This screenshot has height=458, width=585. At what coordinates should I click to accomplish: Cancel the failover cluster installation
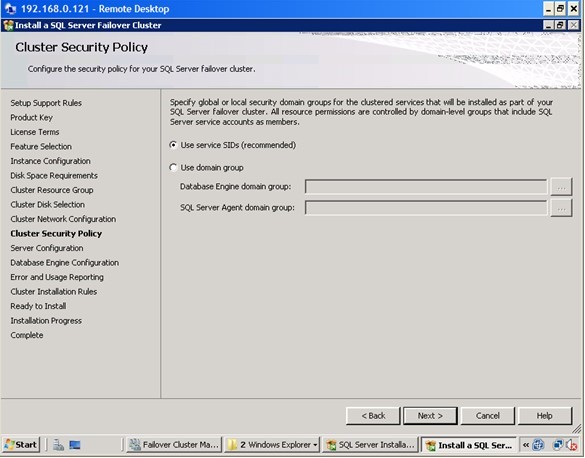[488, 416]
